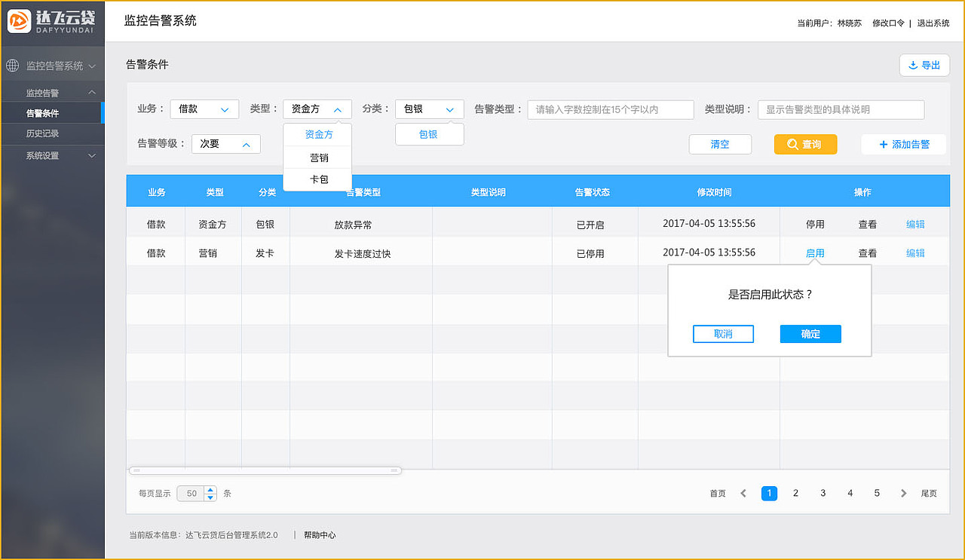Click the plus icon on 添加告警
Viewport: 965px width, 560px height.
pos(884,143)
